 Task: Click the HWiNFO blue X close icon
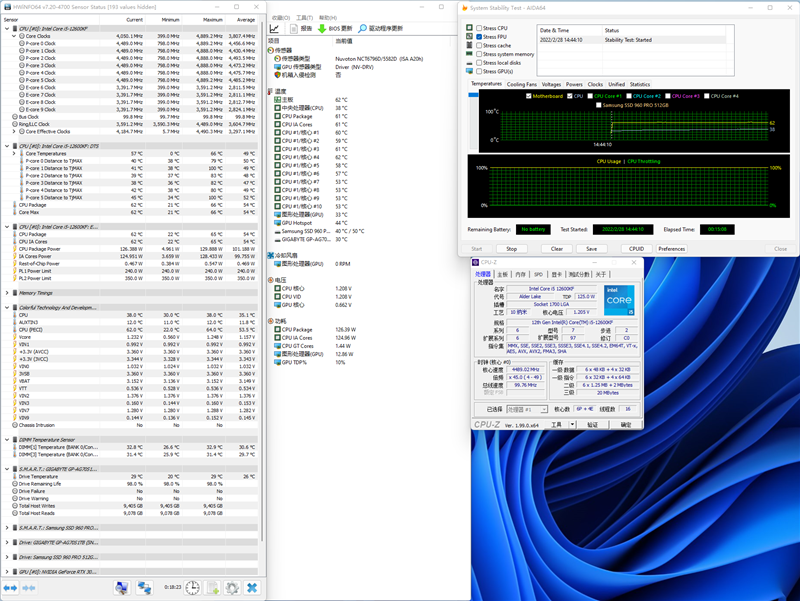point(252,588)
